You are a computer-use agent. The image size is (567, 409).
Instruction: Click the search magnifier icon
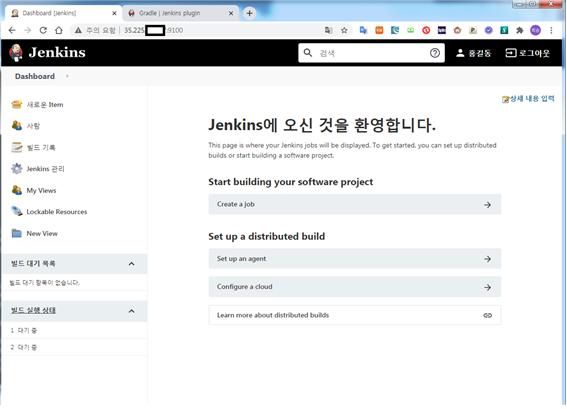click(x=308, y=53)
